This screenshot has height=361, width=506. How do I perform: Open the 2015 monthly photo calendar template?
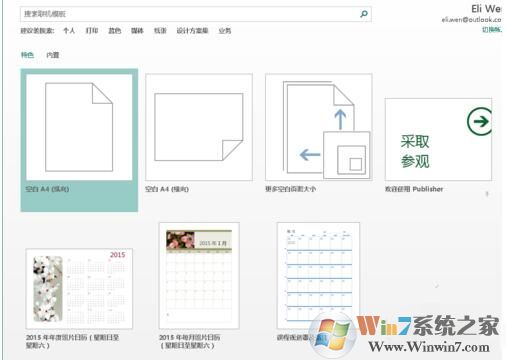pyautogui.click(x=199, y=276)
